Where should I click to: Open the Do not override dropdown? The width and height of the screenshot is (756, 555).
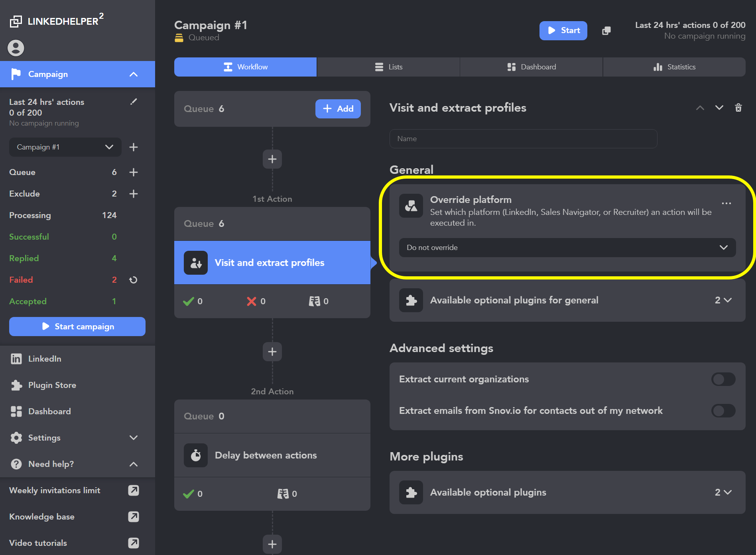567,248
